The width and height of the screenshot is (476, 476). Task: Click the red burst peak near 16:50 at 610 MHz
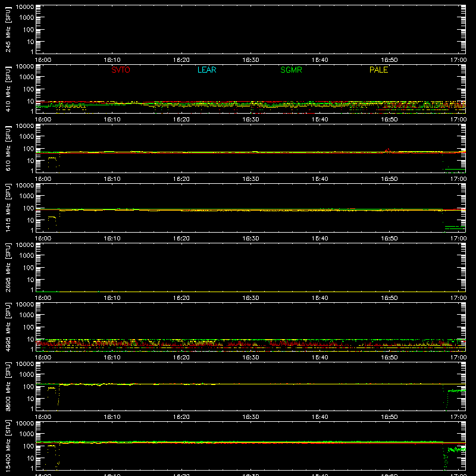click(387, 150)
